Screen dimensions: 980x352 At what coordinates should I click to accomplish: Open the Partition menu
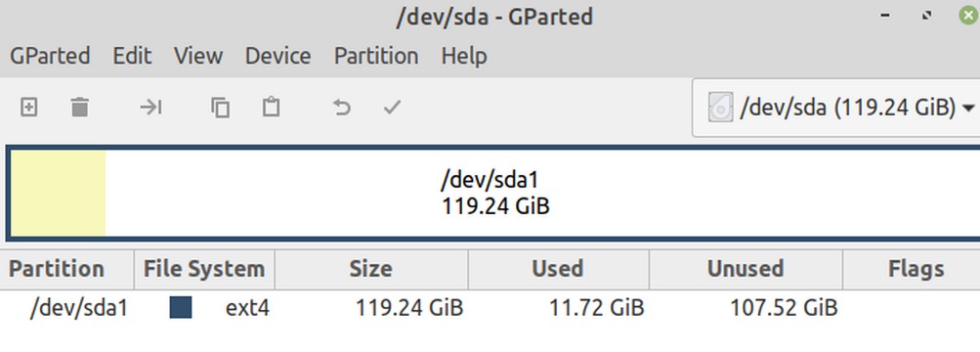(375, 57)
